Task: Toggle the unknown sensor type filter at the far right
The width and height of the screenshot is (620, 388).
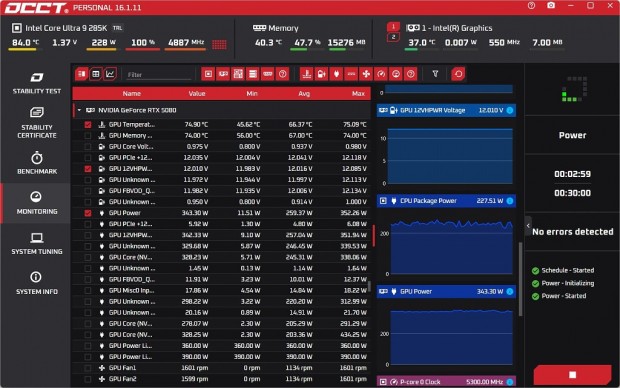Action: click(x=411, y=74)
